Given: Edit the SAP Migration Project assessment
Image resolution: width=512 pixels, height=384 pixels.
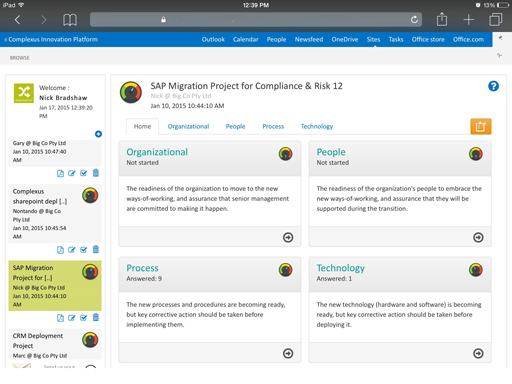Looking at the screenshot, I should click(72, 318).
